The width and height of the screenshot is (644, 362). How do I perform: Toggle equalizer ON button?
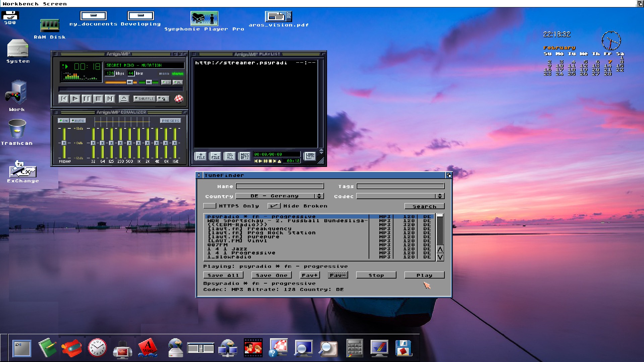click(63, 121)
